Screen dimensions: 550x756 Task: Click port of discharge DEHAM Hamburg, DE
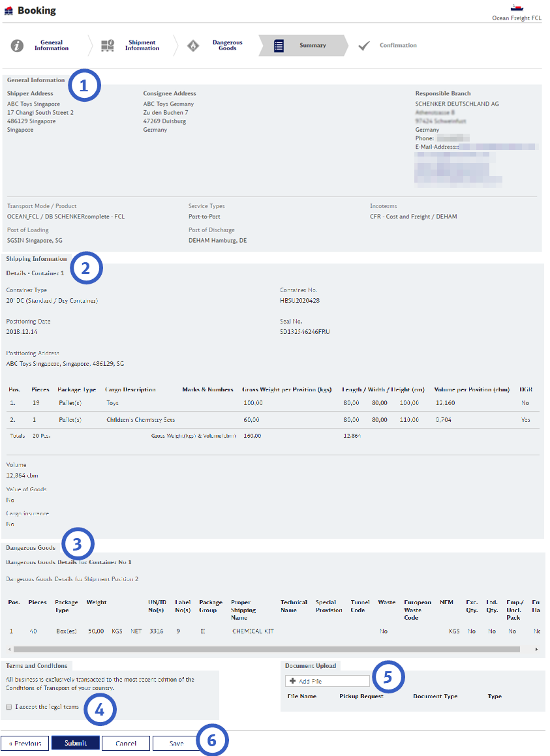[218, 240]
